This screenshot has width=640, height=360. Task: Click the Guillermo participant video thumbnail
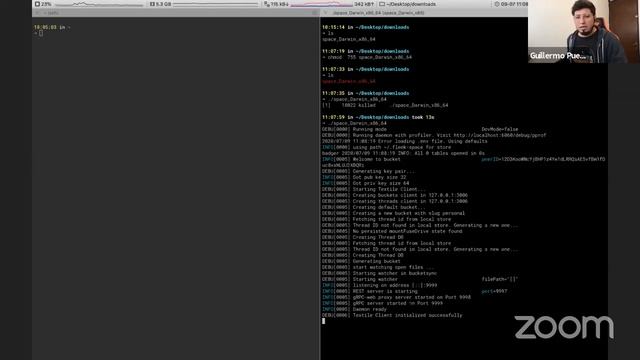pos(584,31)
